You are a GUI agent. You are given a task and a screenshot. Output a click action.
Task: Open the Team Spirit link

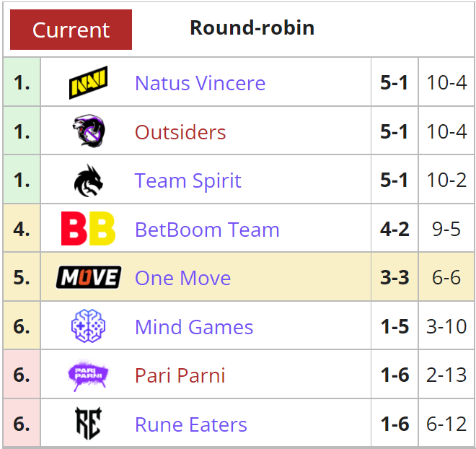point(188,180)
